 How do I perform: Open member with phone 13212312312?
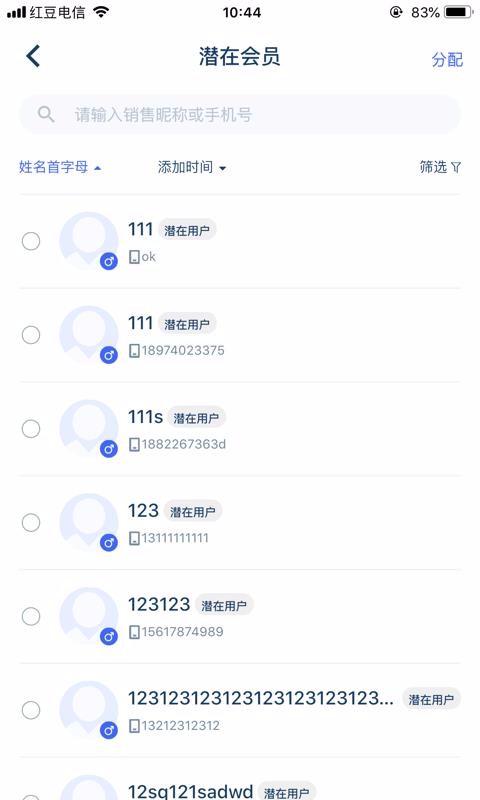[x=240, y=710]
